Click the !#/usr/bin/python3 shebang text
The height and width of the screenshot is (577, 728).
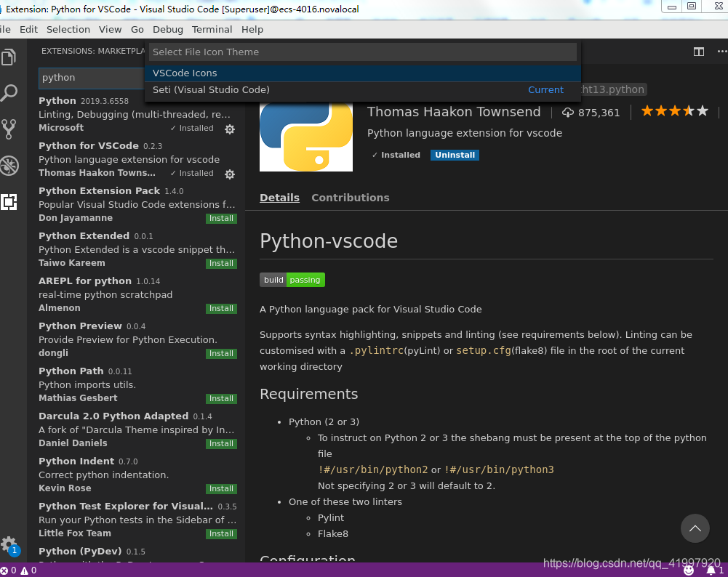point(499,469)
